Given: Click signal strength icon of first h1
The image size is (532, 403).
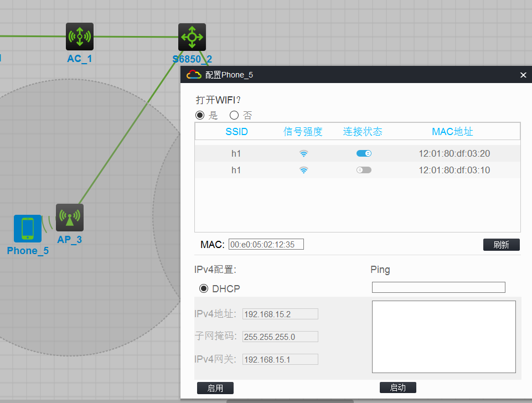Looking at the screenshot, I should tap(304, 154).
